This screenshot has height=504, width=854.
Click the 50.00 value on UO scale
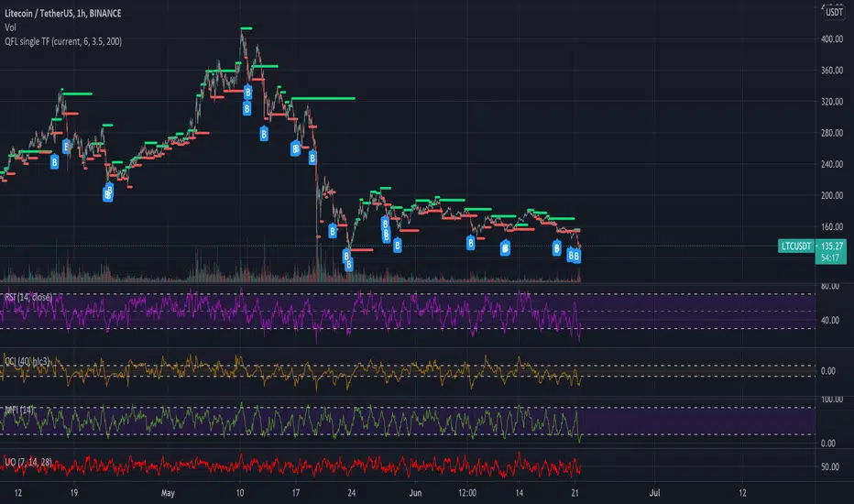(x=830, y=467)
